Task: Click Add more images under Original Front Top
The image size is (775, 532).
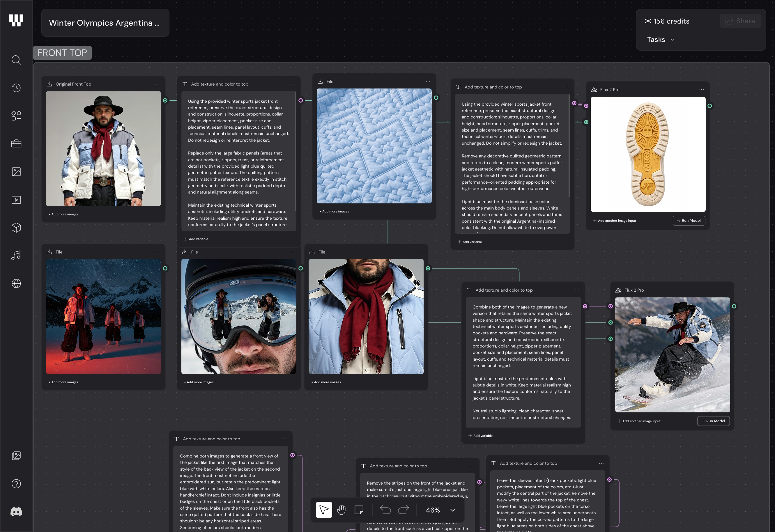Action: (x=63, y=214)
